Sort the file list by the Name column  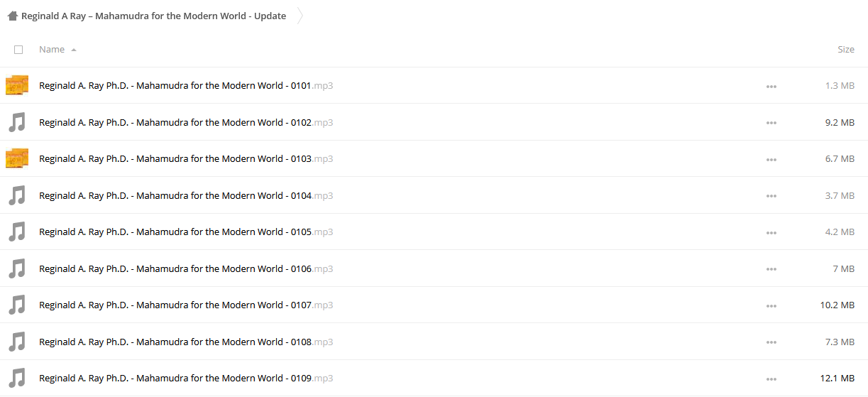52,50
